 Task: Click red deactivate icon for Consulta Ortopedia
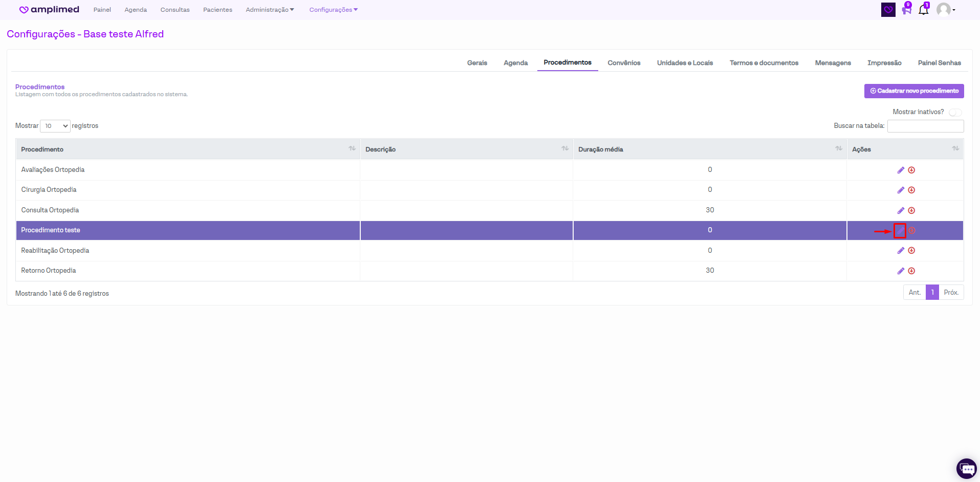click(x=911, y=211)
